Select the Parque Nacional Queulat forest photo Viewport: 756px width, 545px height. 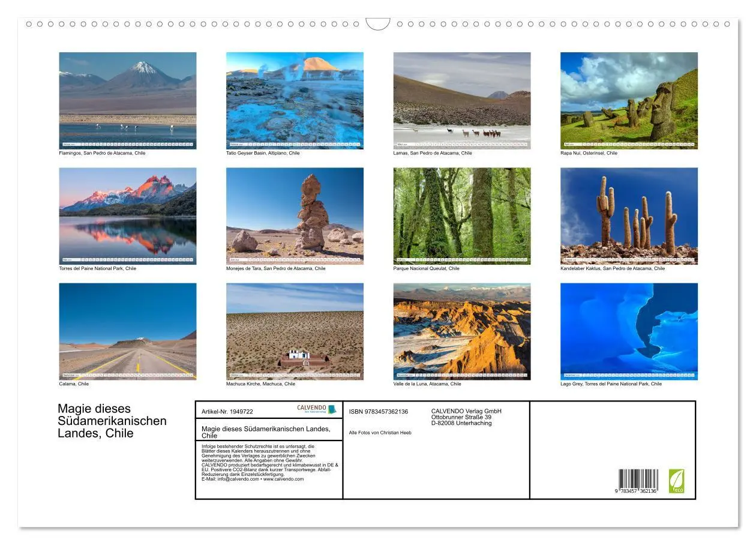point(462,215)
